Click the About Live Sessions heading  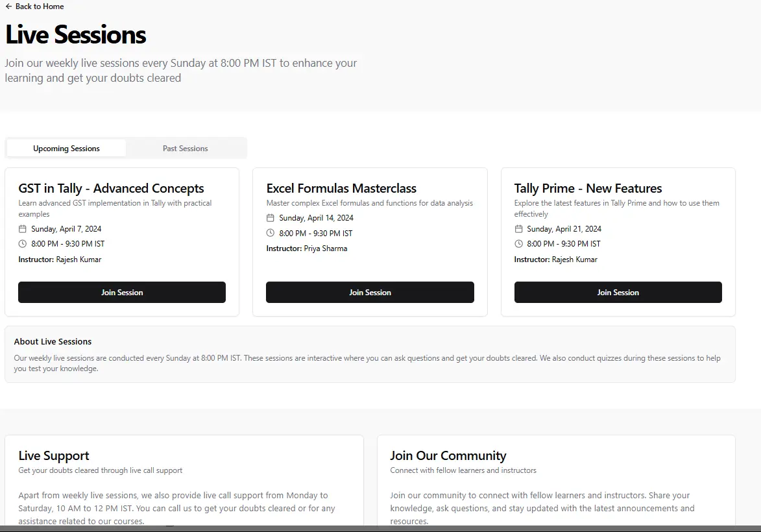[53, 342]
